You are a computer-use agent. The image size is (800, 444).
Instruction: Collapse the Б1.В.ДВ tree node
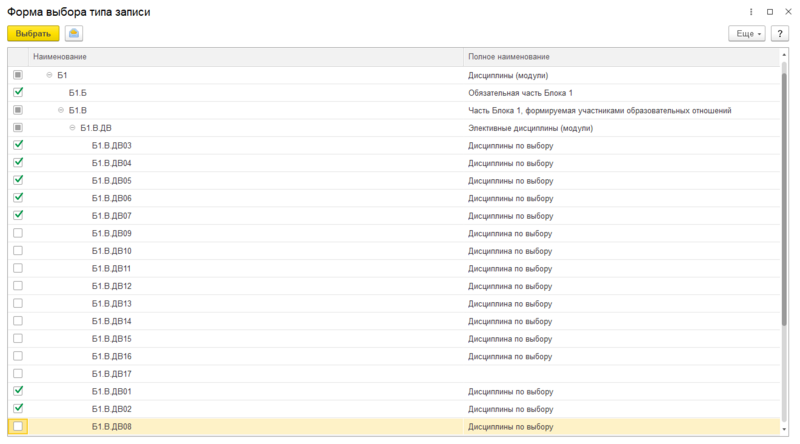pos(72,128)
